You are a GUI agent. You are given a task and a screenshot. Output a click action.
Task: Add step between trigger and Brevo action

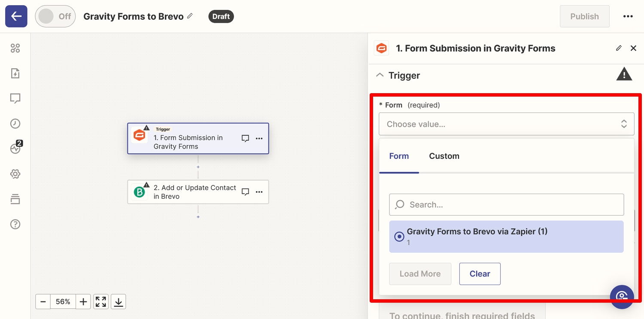pos(198,167)
